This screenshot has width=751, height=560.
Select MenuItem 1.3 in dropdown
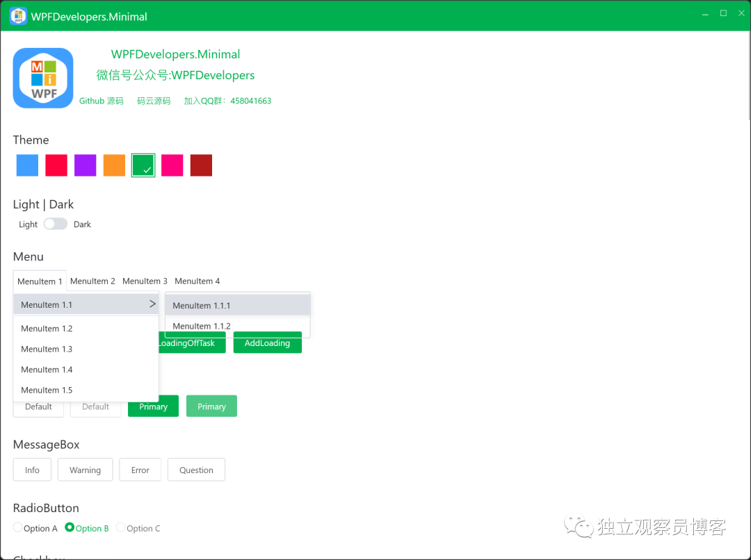point(47,349)
